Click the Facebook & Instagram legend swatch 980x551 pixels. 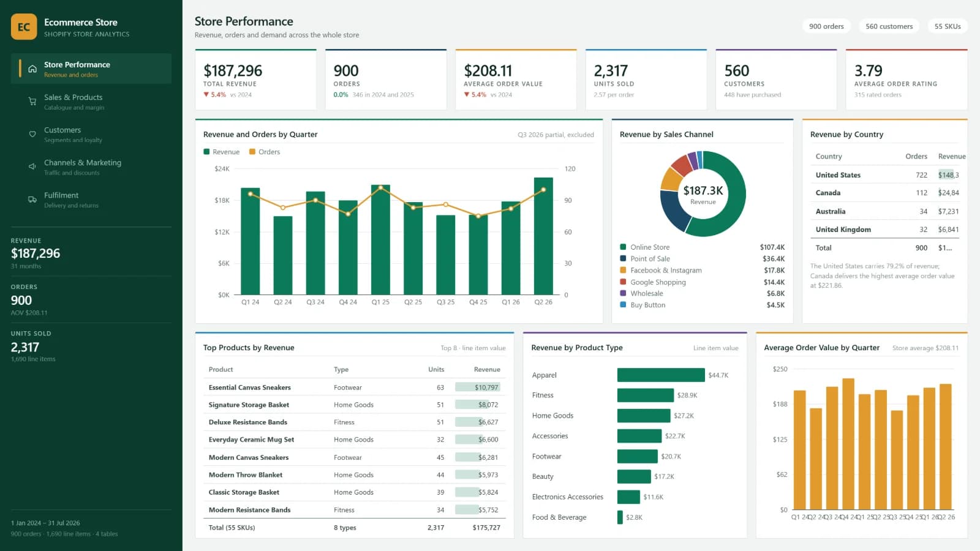point(623,270)
